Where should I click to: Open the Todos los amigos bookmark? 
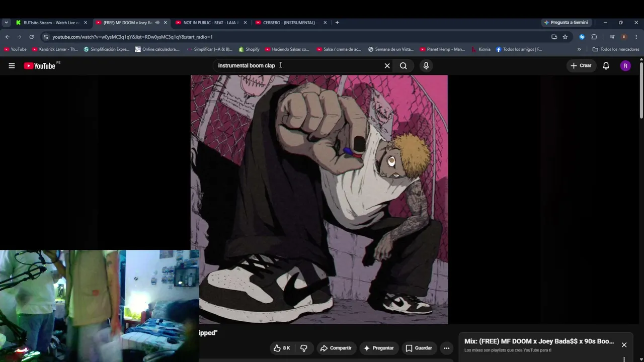point(519,49)
